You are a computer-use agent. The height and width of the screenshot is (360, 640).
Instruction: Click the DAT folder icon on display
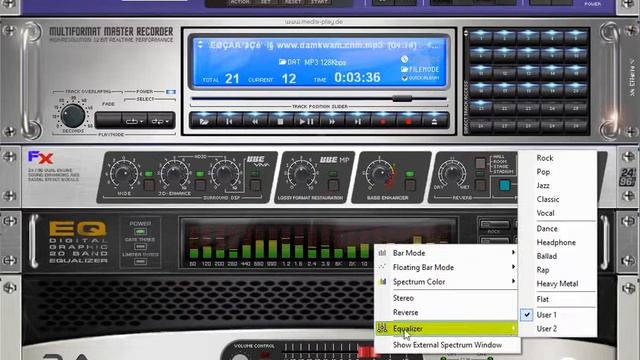[x=282, y=62]
